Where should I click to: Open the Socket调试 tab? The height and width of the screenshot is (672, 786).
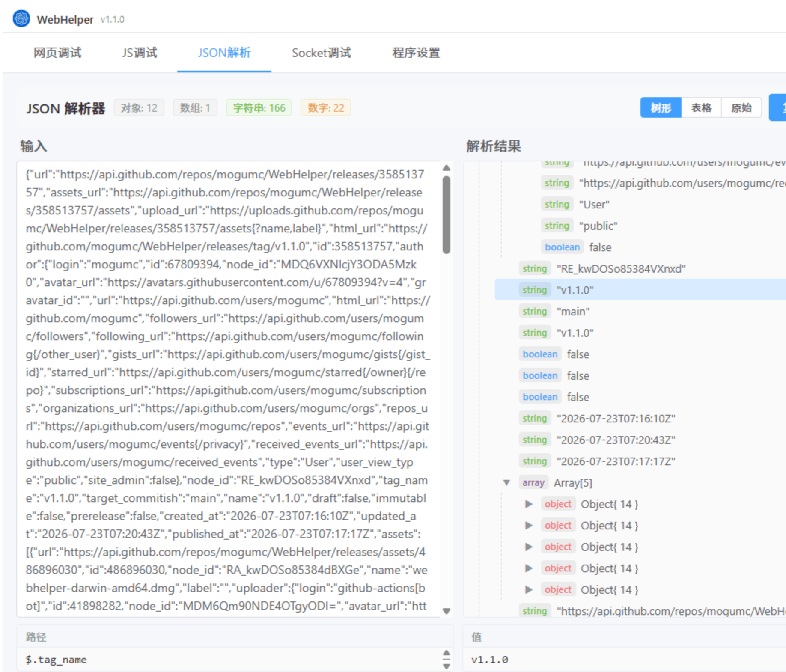point(321,53)
